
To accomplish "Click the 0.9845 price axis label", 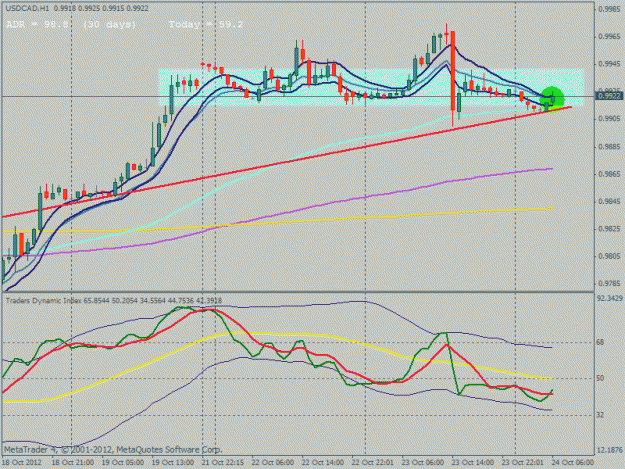I will coord(610,202).
